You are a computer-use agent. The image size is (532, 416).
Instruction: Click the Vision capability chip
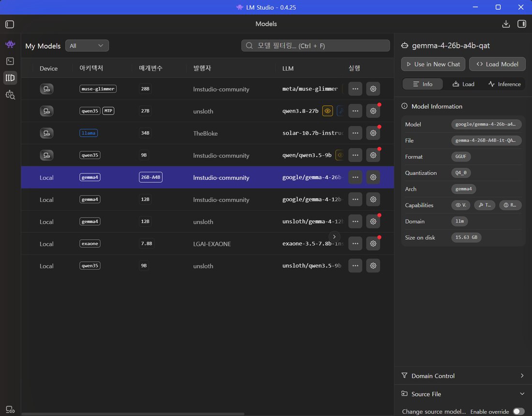tap(460, 205)
